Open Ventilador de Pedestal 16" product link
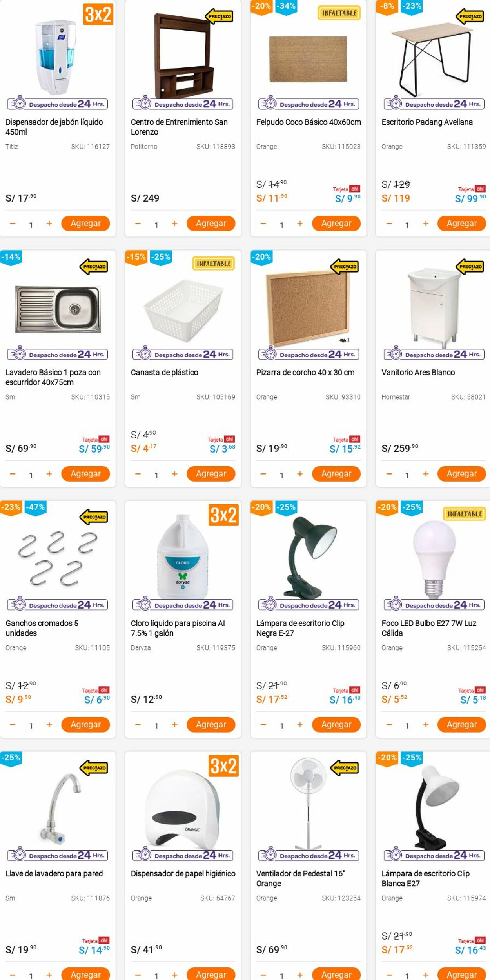Screen dimensions: 490x980 [300, 878]
